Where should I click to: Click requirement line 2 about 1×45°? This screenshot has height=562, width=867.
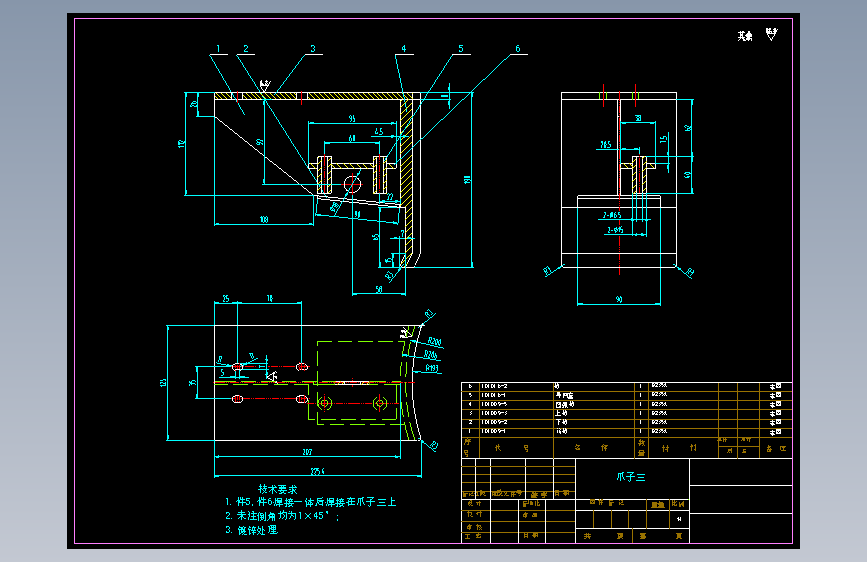(282, 516)
